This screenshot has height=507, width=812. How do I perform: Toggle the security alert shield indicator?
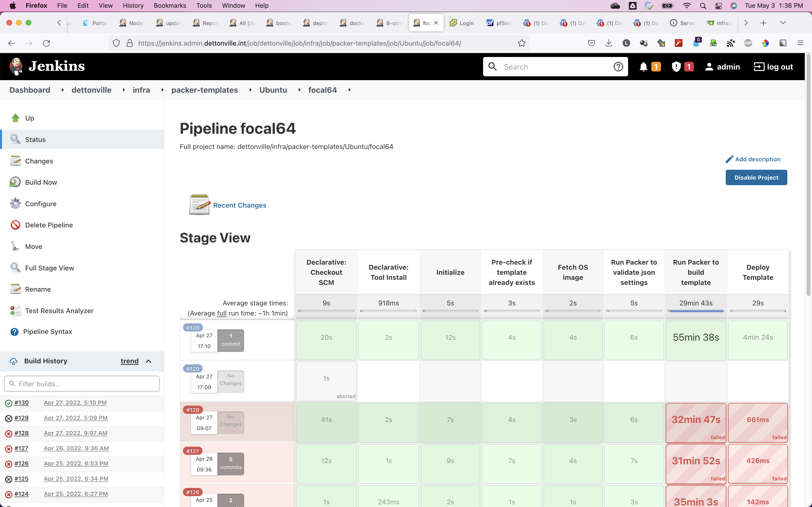coord(676,66)
